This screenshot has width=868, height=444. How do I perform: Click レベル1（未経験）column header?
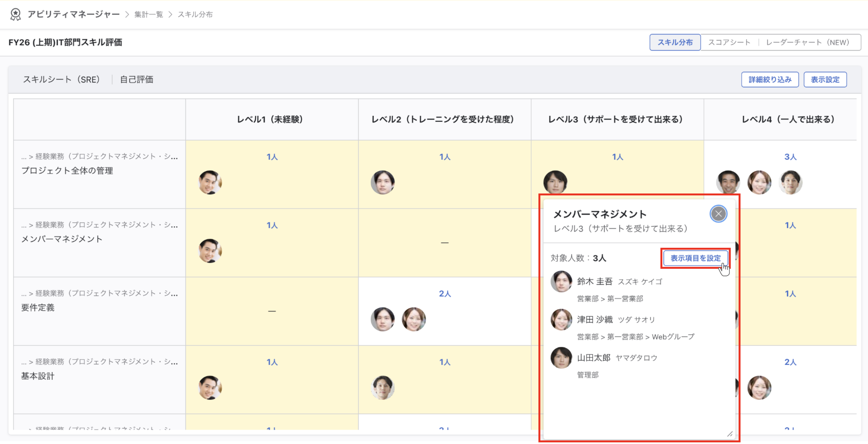tap(272, 119)
